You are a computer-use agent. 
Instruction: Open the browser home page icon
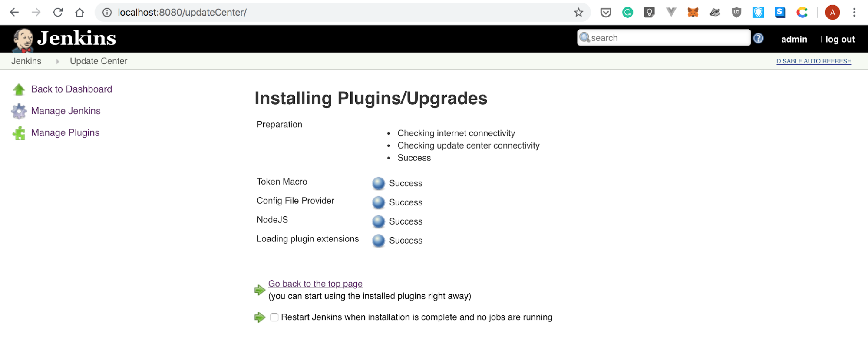[x=79, y=12]
